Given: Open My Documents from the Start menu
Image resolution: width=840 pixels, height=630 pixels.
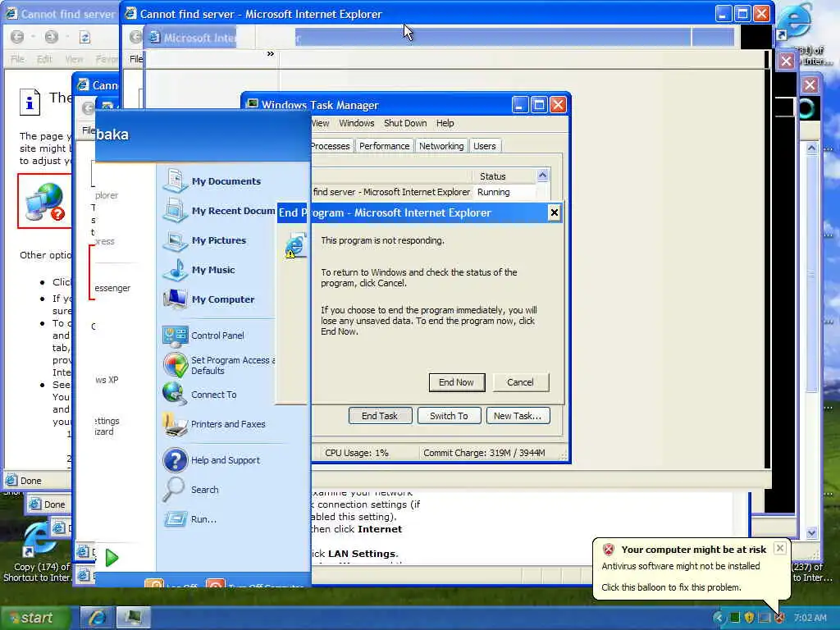Looking at the screenshot, I should point(214,181).
